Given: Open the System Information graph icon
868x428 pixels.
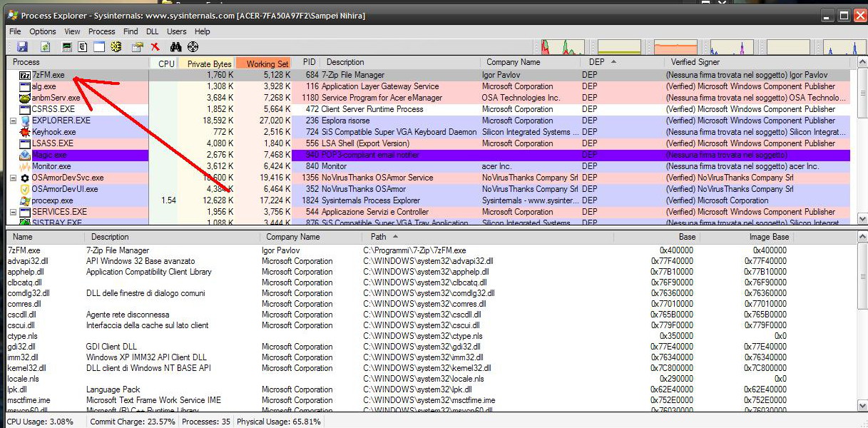Looking at the screenshot, I should click(68, 47).
